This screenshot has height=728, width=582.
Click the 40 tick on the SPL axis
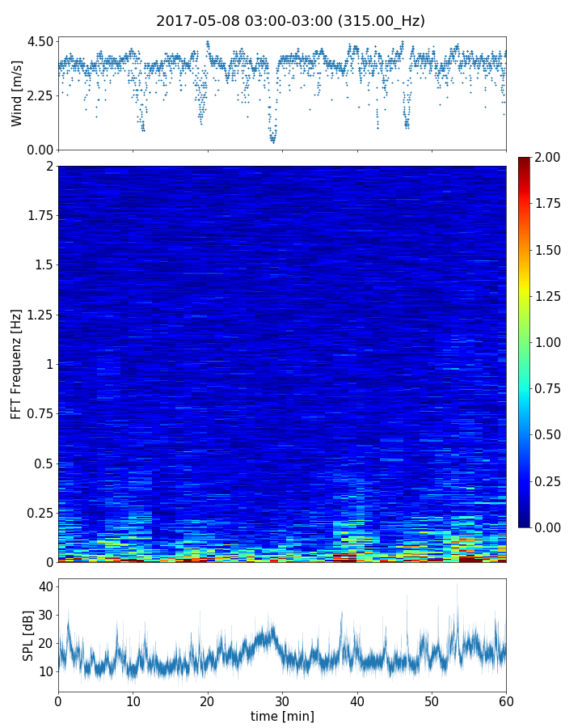point(45,586)
